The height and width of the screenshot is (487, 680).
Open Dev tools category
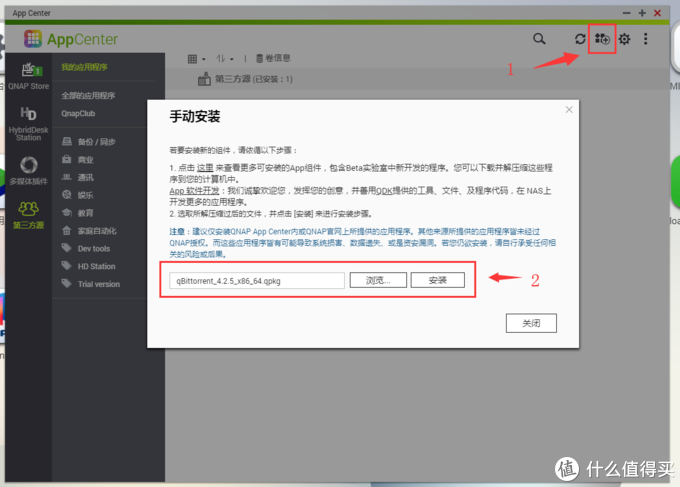[86, 248]
